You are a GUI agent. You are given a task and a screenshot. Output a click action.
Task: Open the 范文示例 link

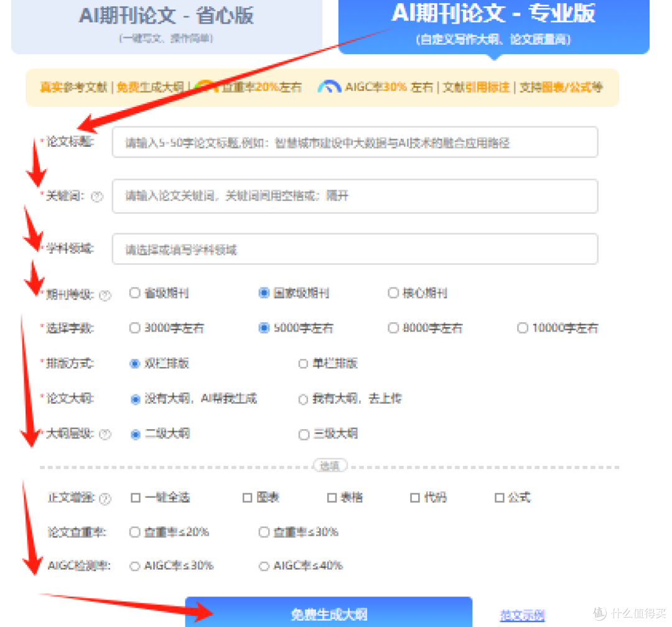522,615
